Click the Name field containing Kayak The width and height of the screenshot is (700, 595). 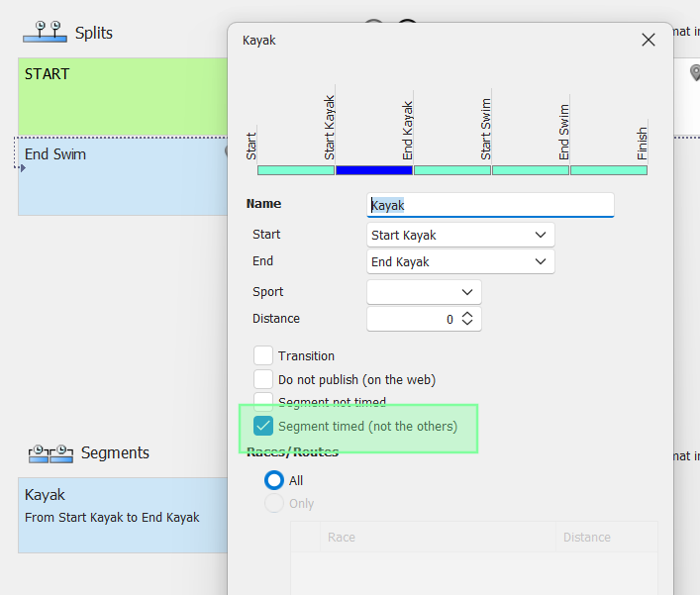click(x=490, y=205)
